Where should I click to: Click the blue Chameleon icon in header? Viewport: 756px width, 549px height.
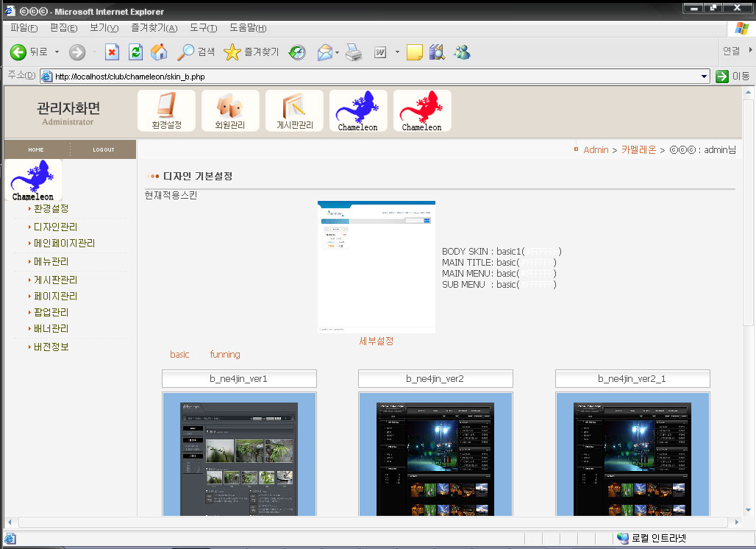tap(357, 111)
